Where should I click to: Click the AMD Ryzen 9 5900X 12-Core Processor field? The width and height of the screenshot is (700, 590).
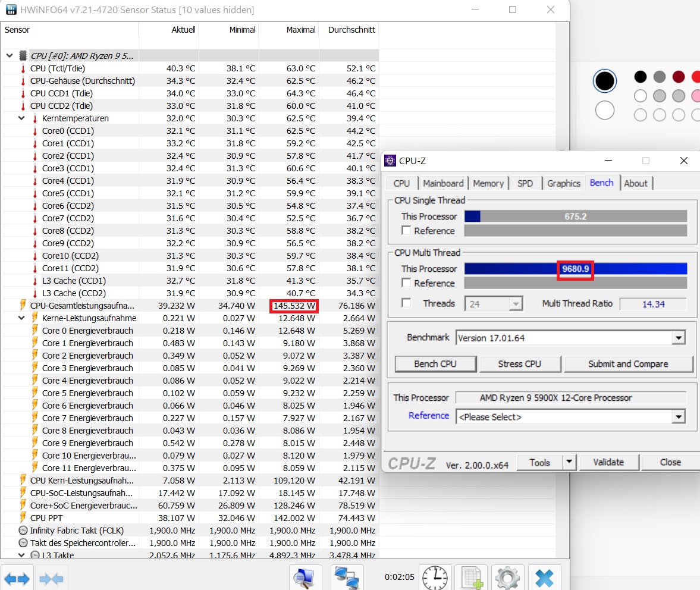click(571, 398)
